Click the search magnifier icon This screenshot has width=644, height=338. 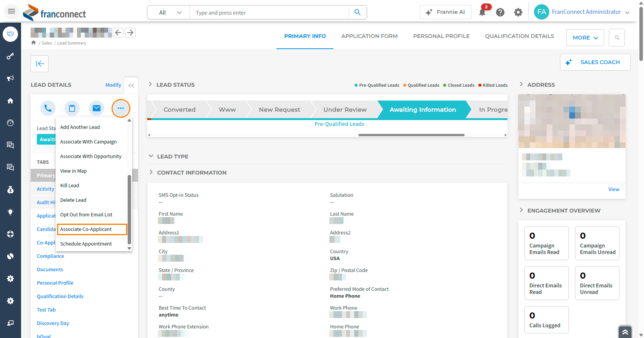(x=357, y=12)
